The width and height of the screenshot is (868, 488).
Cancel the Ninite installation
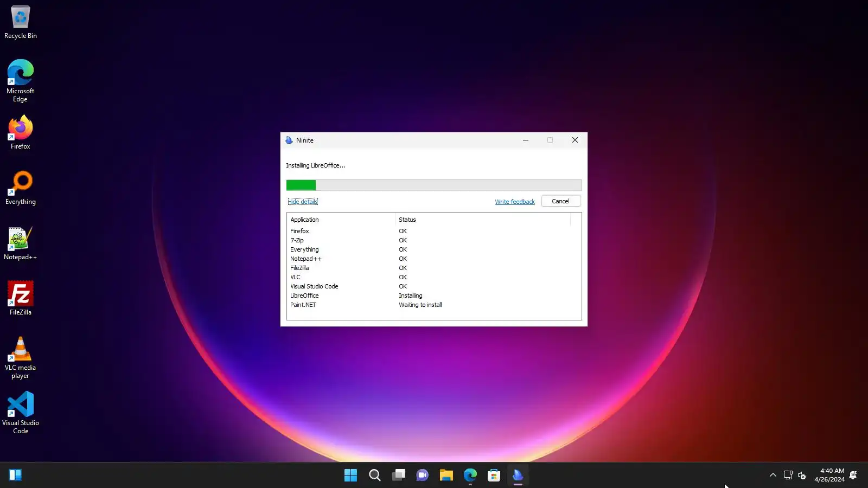click(561, 201)
